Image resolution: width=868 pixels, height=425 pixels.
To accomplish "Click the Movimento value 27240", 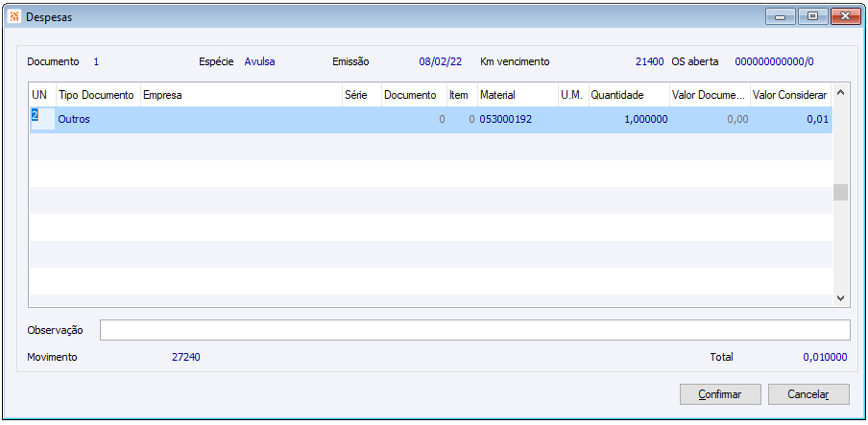I will (186, 358).
